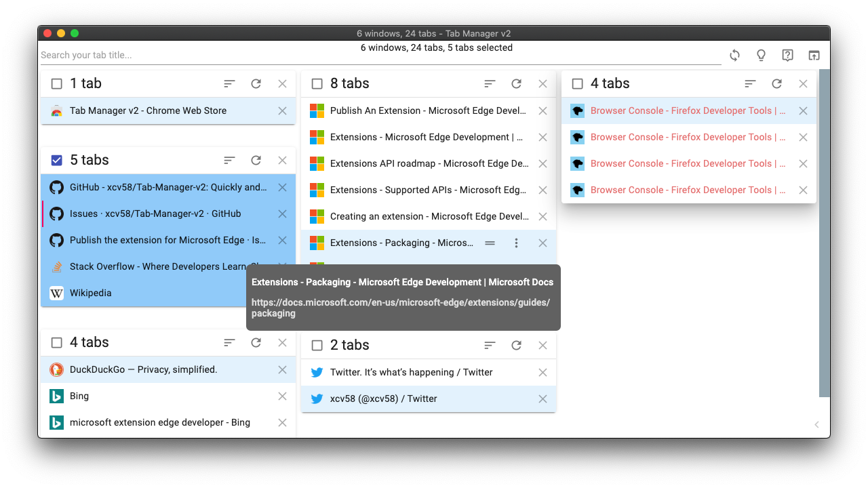This screenshot has height=488, width=868.
Task: Sort the Firefox 4 tabs window
Action: (x=751, y=84)
